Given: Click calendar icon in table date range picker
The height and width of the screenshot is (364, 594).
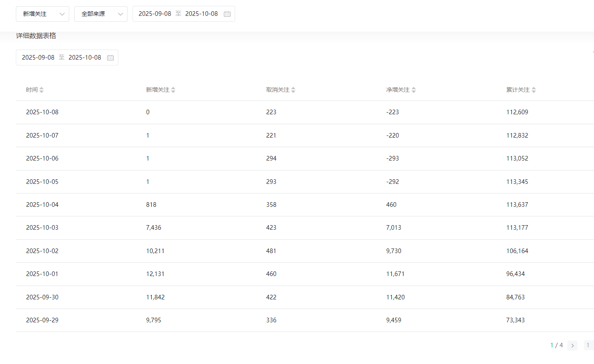Looking at the screenshot, I should point(110,58).
